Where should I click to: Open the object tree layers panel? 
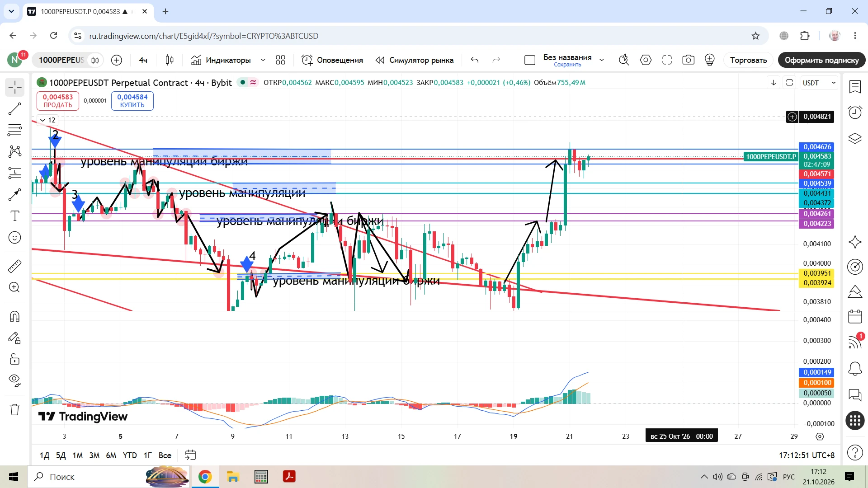pyautogui.click(x=855, y=138)
